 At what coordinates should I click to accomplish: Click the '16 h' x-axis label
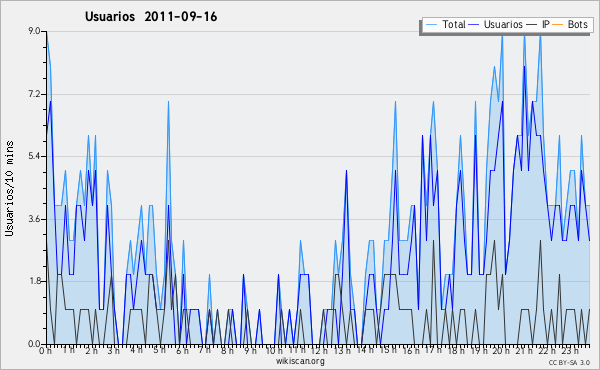(x=411, y=350)
